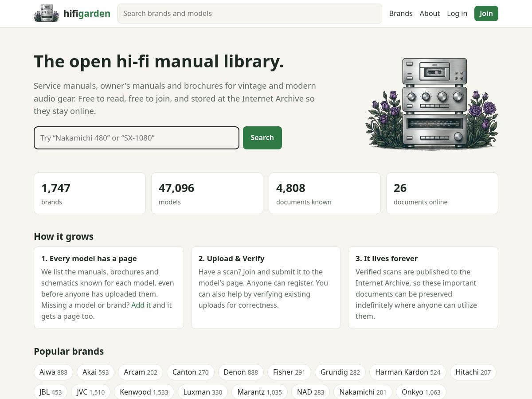The width and height of the screenshot is (532, 399).
Task: Follow the Add it link
Action: coord(141,305)
